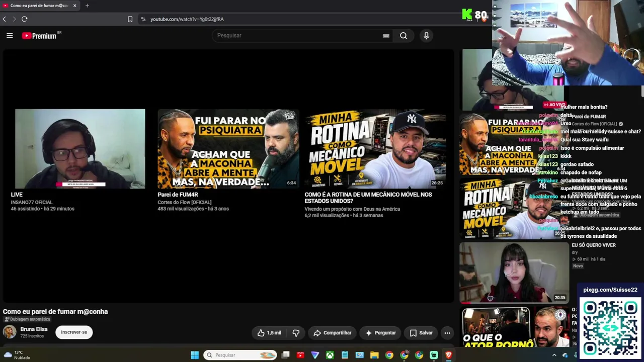Click the Compartilhar share button
The image size is (644, 362).
click(332, 333)
